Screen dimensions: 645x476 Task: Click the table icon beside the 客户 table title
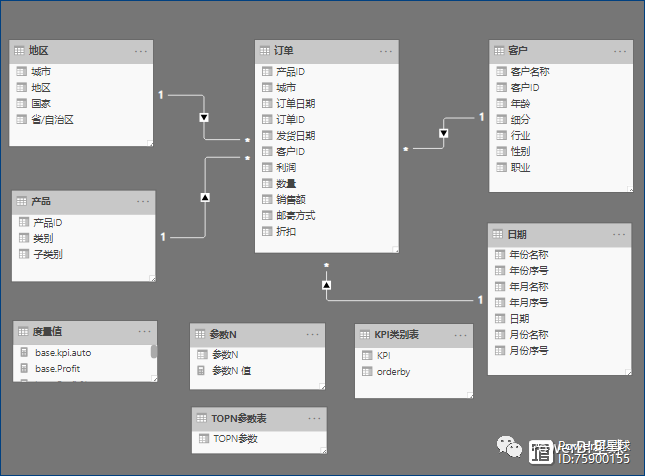point(499,51)
